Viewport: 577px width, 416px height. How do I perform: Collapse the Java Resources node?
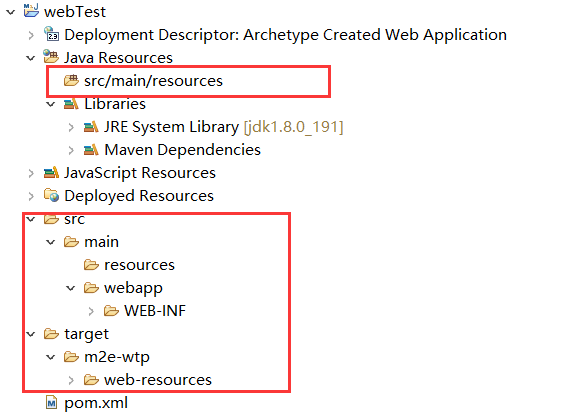[x=31, y=58]
